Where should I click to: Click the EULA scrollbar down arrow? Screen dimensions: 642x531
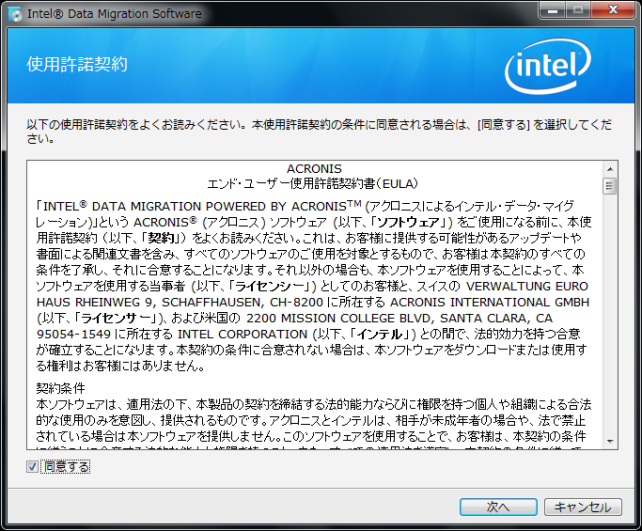tap(610, 441)
